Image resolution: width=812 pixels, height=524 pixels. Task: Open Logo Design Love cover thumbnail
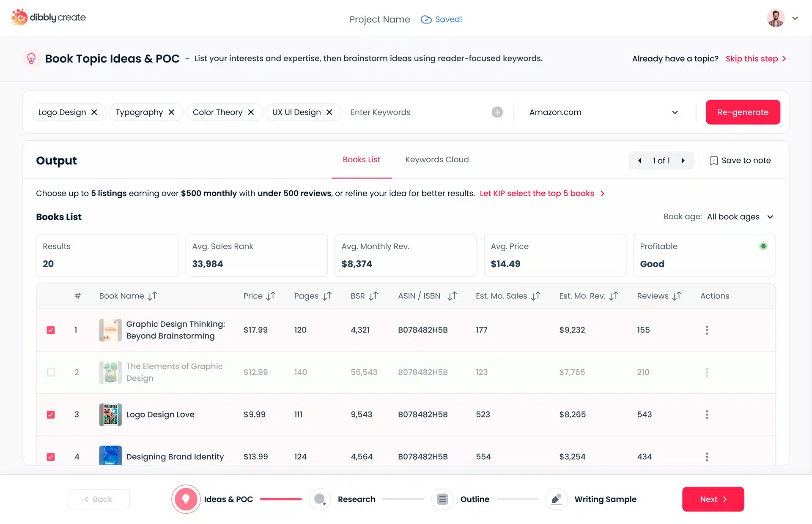coord(110,415)
